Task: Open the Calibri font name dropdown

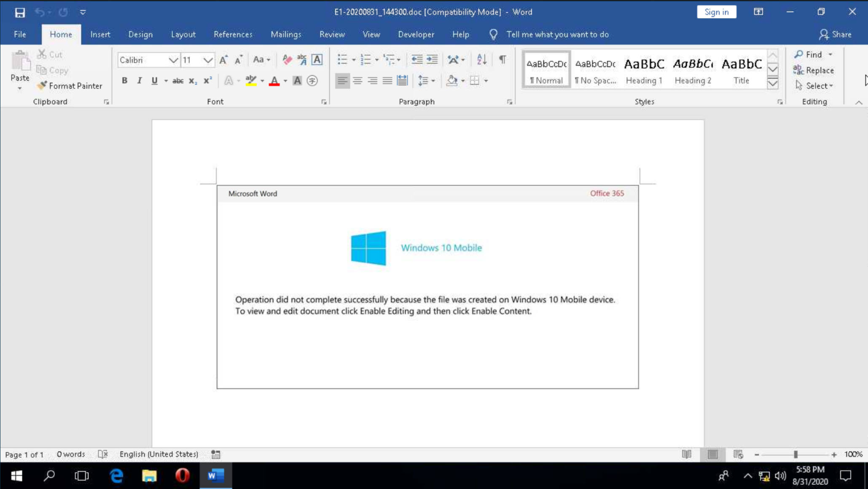Action: 173,60
